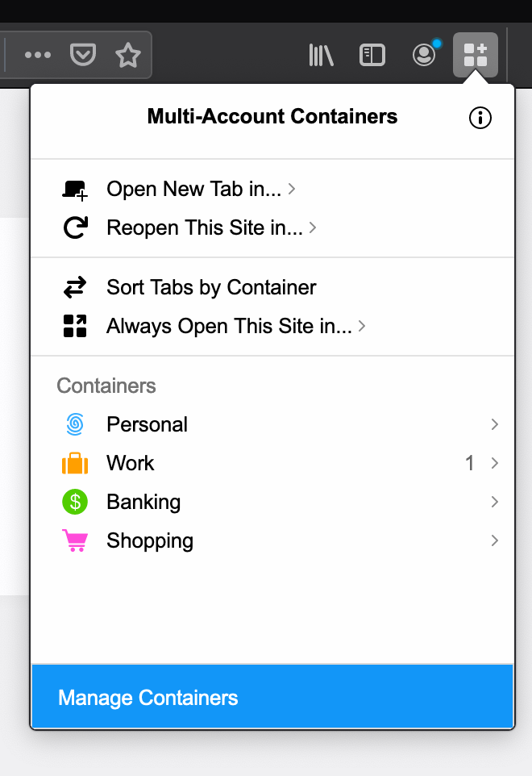Click the Multi-Account Containers title
Image resolution: width=532 pixels, height=776 pixels.
[x=272, y=116]
